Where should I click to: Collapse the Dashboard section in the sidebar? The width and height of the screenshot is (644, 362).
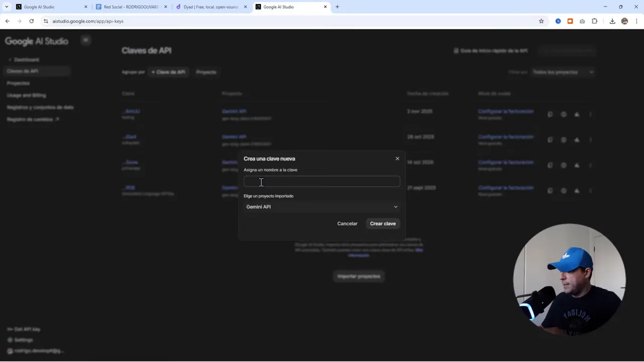point(10,59)
